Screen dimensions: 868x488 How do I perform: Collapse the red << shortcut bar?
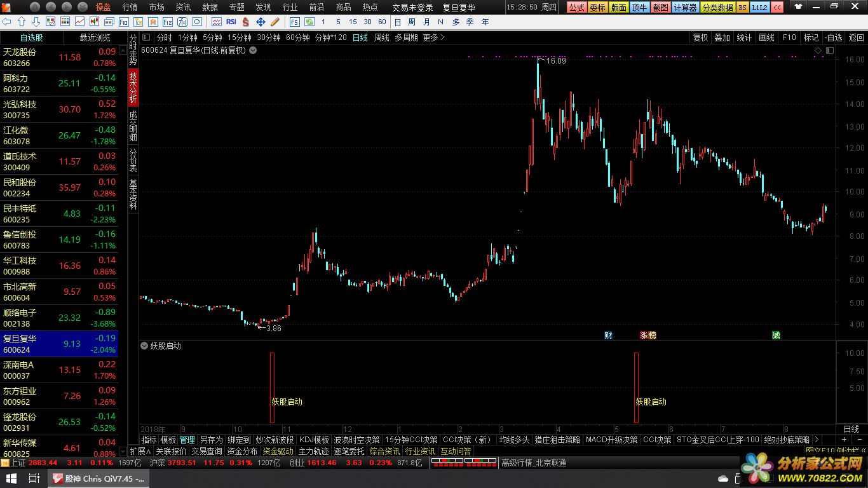776,7
